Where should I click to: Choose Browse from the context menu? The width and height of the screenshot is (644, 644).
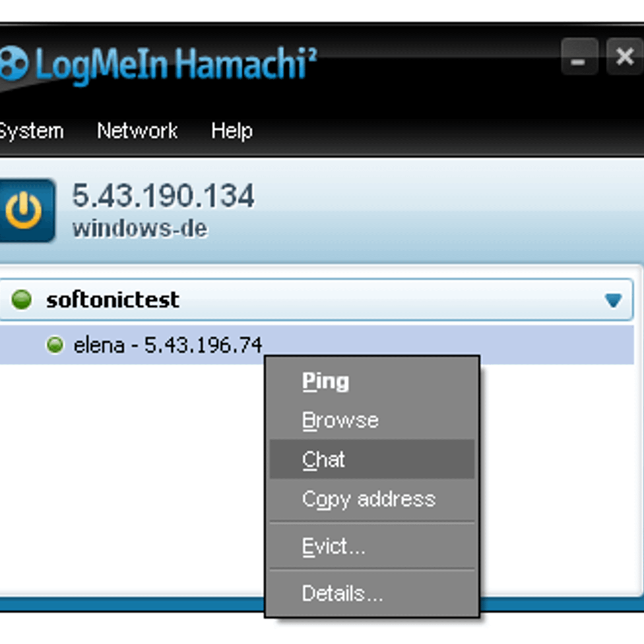(372, 420)
